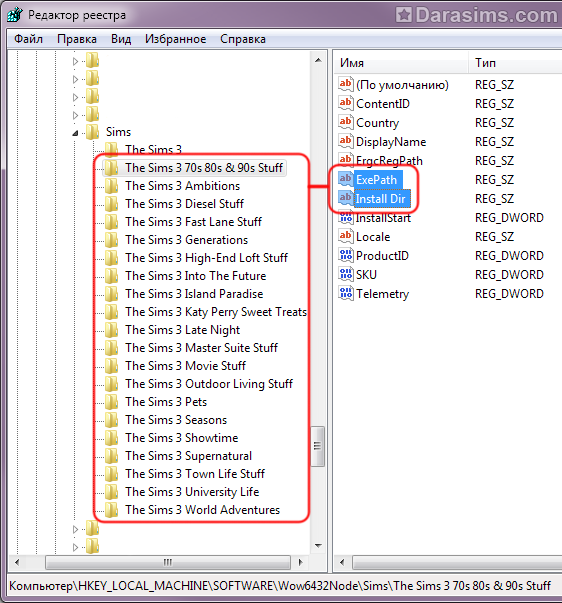Click string icon next to Install Dir

tap(345, 198)
